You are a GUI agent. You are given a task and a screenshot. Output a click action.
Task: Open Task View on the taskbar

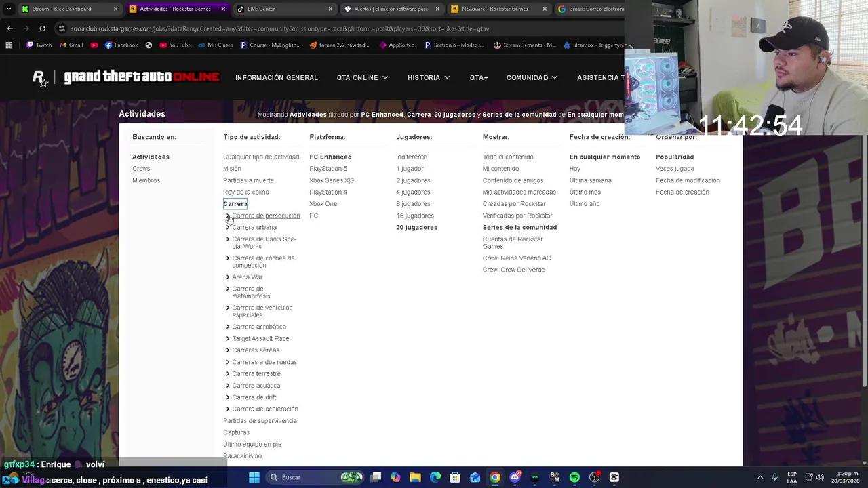376,477
